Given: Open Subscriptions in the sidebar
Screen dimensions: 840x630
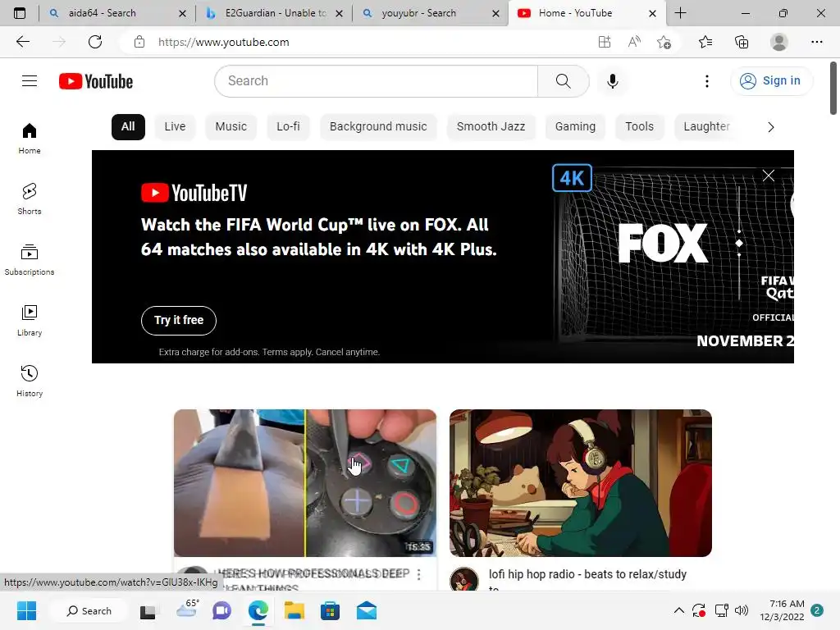Looking at the screenshot, I should tap(30, 260).
